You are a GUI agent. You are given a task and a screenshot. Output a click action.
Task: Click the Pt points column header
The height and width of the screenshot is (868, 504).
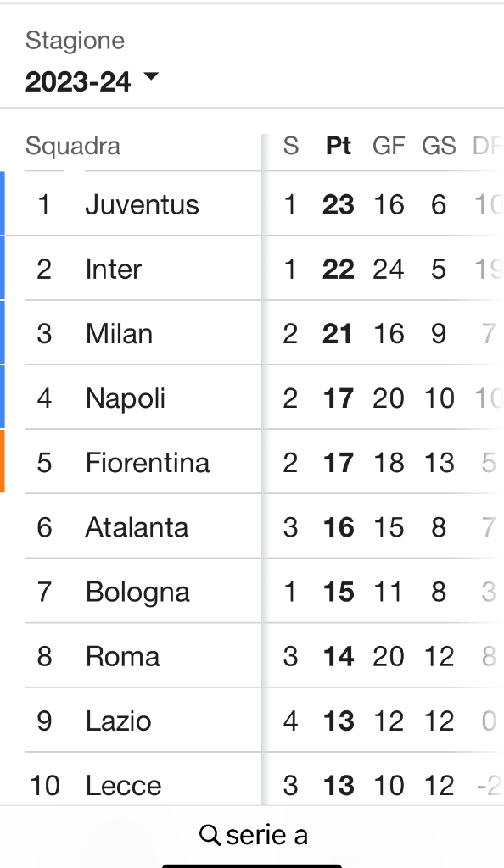tap(339, 146)
